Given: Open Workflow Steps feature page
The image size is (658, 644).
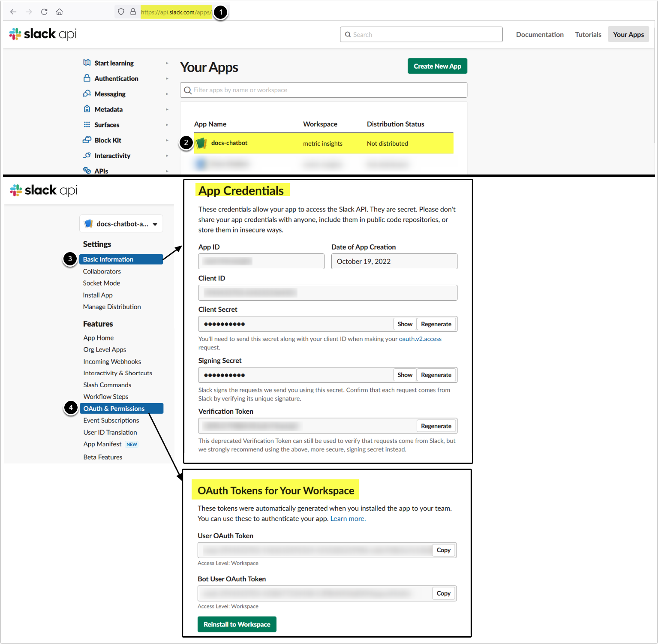Looking at the screenshot, I should click(106, 397).
